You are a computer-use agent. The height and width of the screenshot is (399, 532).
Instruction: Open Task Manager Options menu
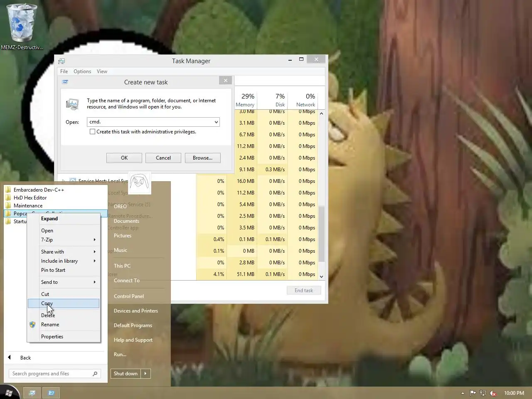[82, 71]
